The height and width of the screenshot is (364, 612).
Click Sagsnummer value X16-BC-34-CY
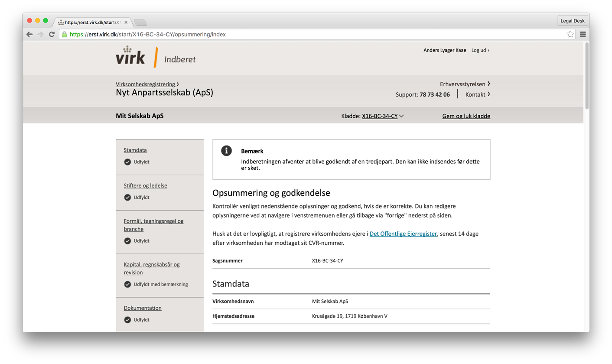click(328, 261)
